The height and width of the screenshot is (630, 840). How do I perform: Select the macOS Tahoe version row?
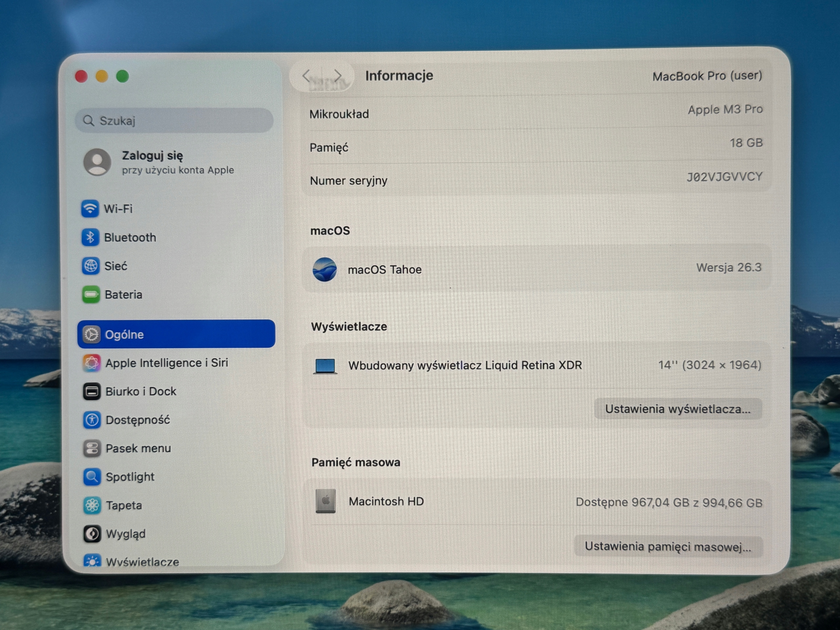click(536, 269)
